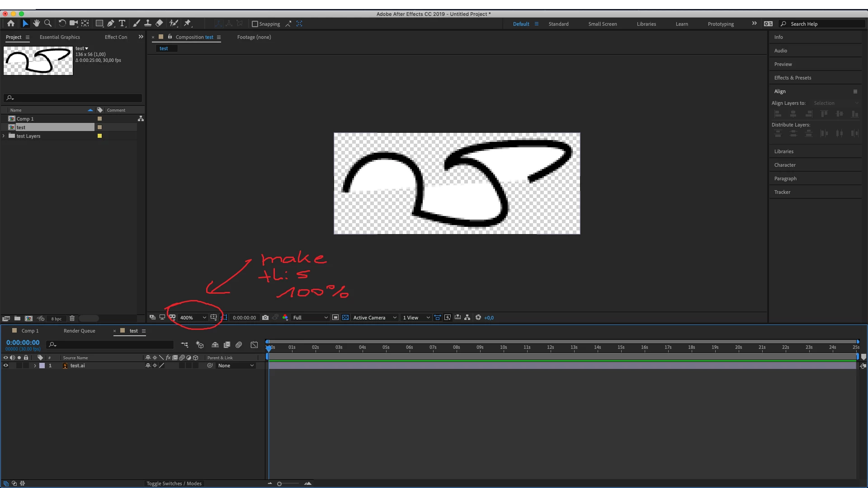The width and height of the screenshot is (868, 488).
Task: Click Home icon in toolbar
Action: [x=11, y=23]
